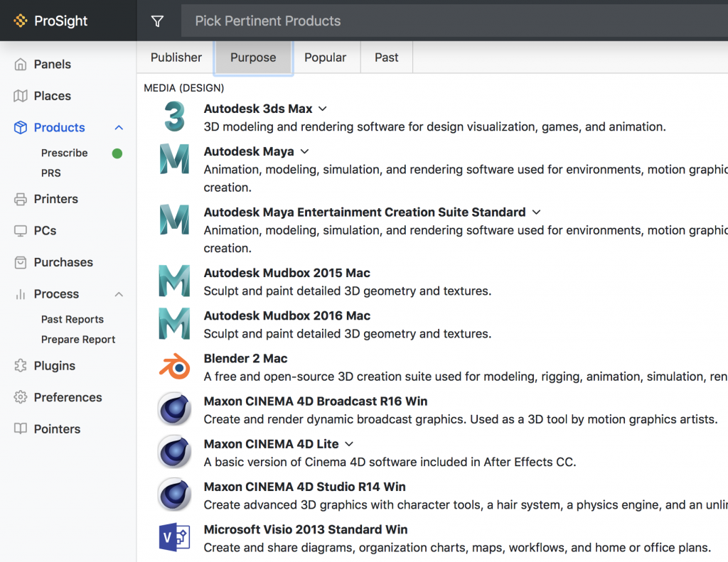
Task: Click the ProSight logo icon
Action: coord(21,21)
